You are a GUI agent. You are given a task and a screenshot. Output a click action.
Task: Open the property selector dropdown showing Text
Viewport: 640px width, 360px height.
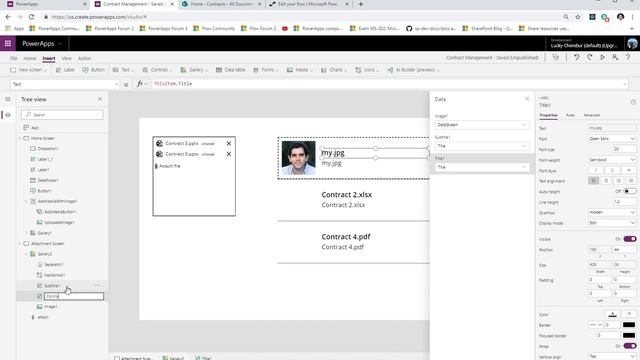65,84
